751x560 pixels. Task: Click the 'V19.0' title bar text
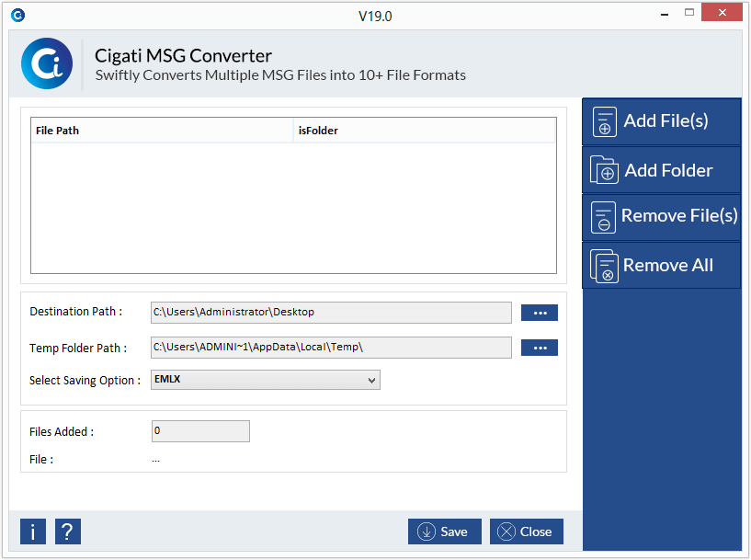pos(375,17)
